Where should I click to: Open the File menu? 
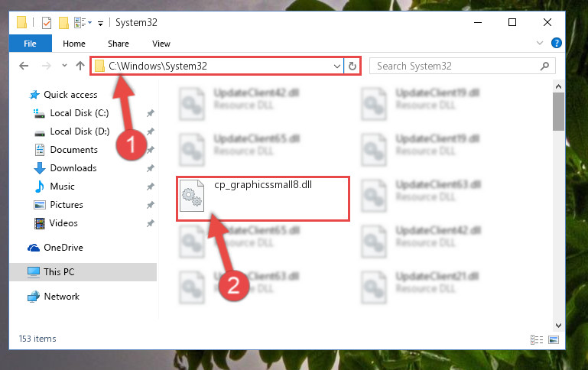(x=30, y=44)
